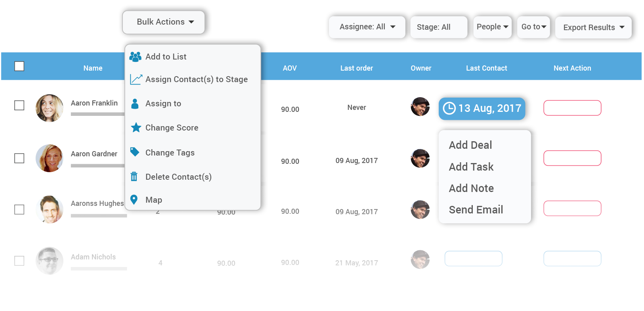Screen dimensions: 644x311
Task: Open the Bulk Actions dropdown
Action: [164, 22]
